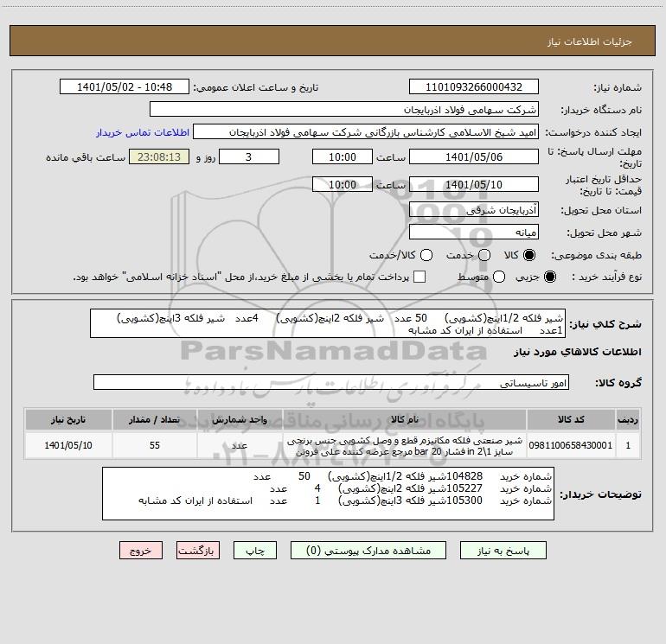Click the requester field امید شیخ الاسلامی

pyautogui.click(x=366, y=131)
